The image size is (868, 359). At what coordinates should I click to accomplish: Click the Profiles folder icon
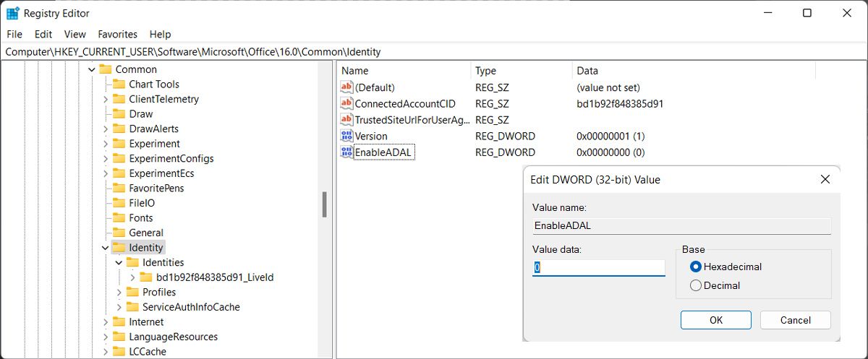132,292
